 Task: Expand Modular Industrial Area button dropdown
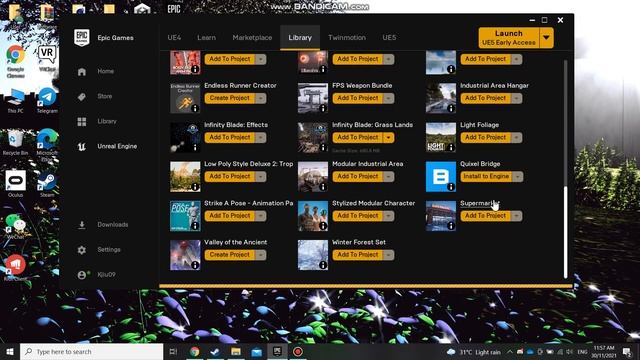point(389,176)
